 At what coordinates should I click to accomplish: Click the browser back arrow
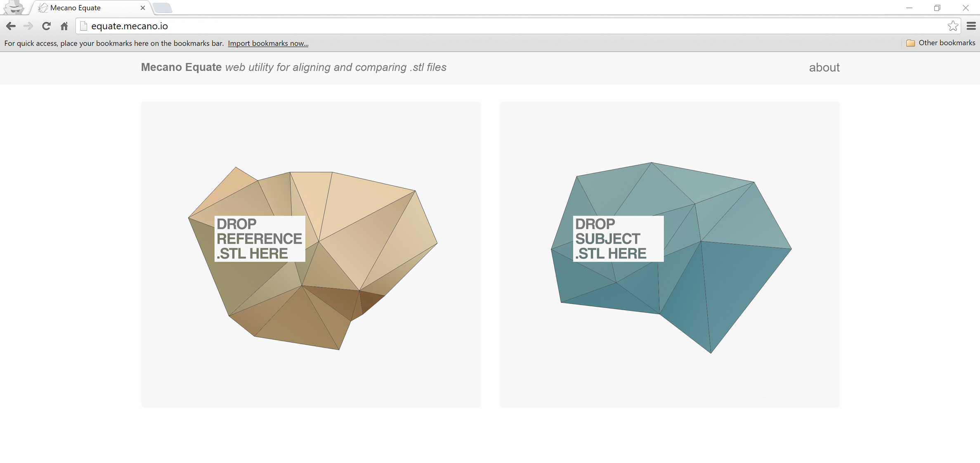point(11,26)
